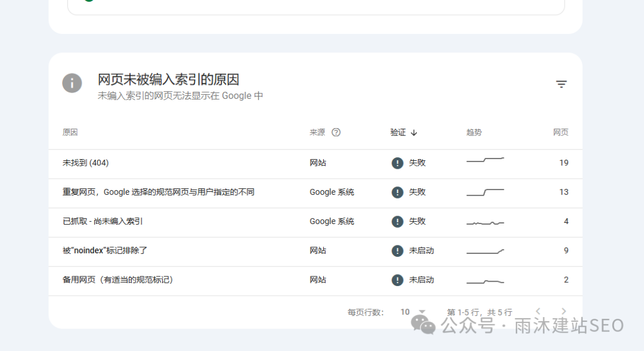Open the 重复网页 Google 选择的规范网页 row
This screenshot has height=351, width=644.
(159, 192)
